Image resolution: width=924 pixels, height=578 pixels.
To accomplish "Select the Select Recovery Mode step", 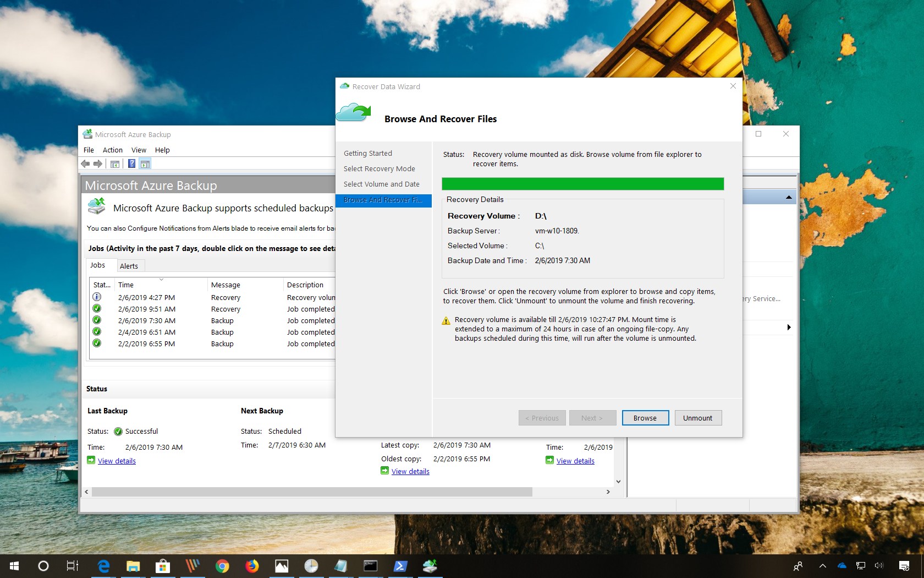I will click(380, 168).
